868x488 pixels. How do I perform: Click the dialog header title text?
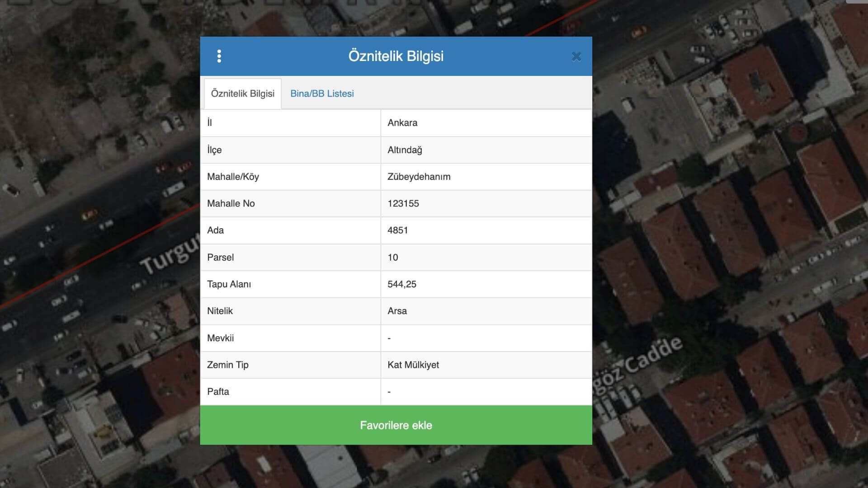[x=396, y=56]
